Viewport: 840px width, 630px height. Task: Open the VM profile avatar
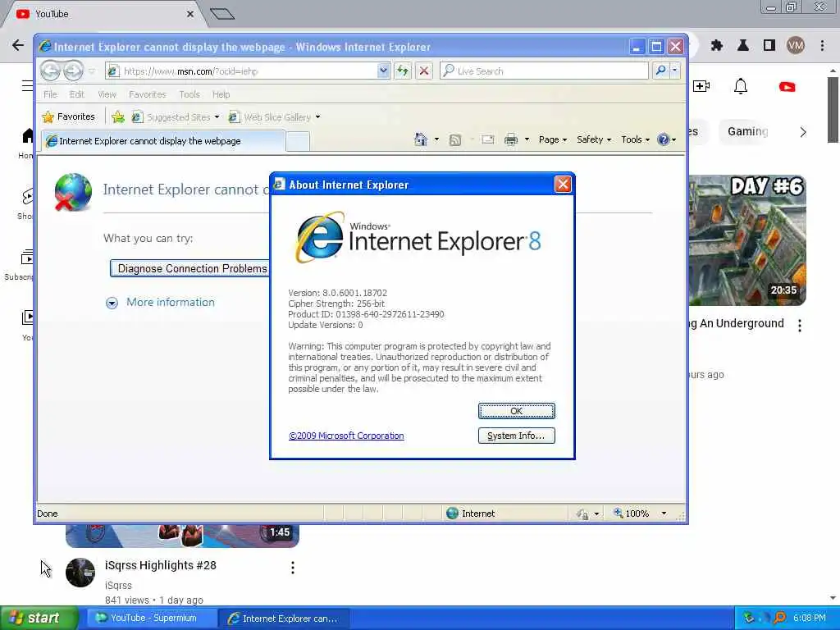[x=796, y=46]
